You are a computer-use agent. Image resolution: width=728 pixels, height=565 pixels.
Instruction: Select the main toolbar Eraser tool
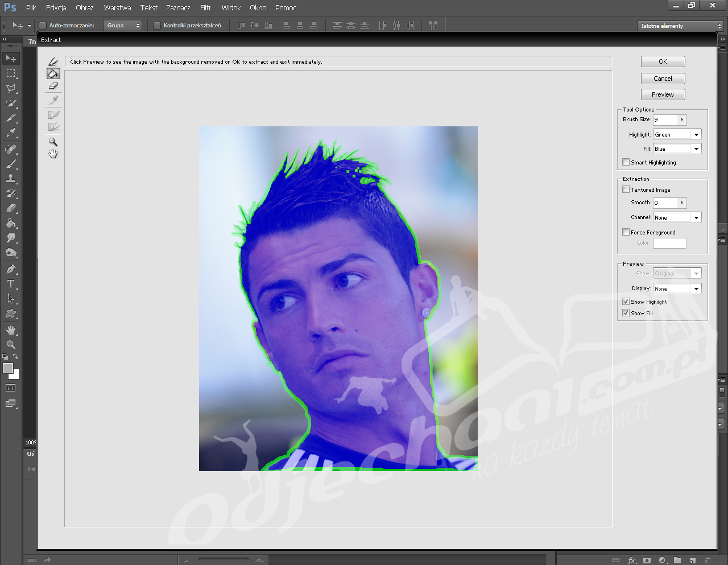pos(11,208)
